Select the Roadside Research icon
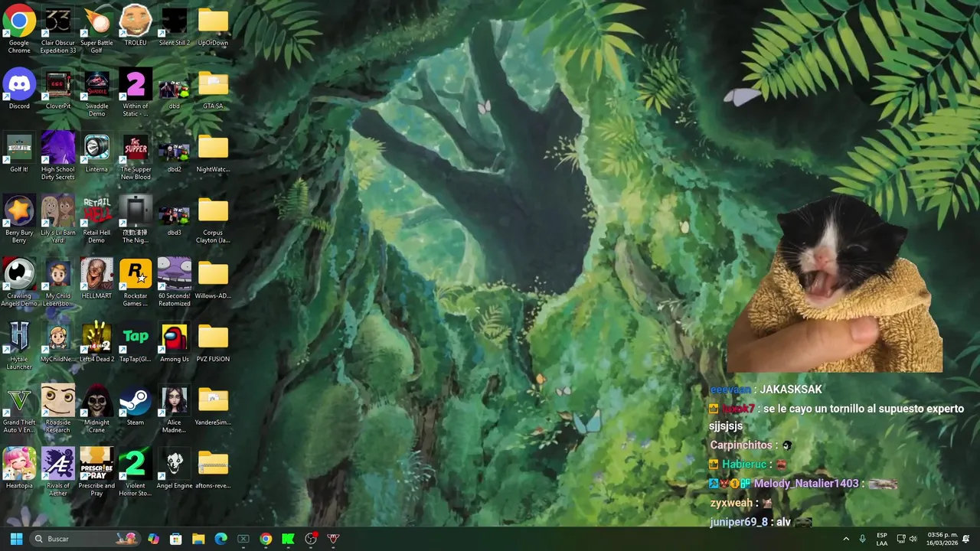Viewport: 980px width, 551px height. tap(58, 409)
